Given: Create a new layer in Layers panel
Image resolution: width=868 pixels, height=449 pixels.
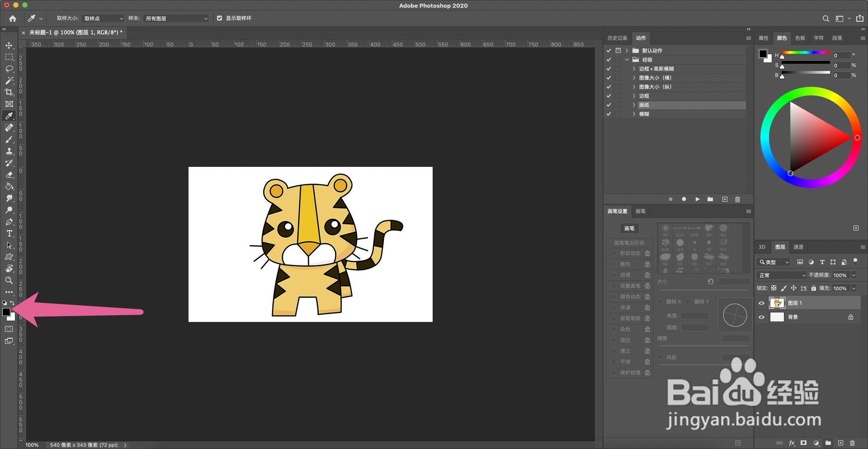Looking at the screenshot, I should 840,443.
